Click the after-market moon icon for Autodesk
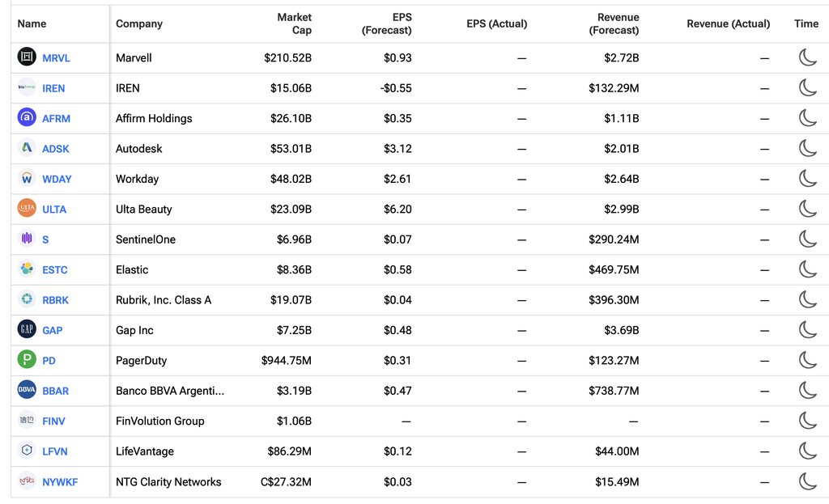The height and width of the screenshot is (504, 829). click(x=807, y=148)
